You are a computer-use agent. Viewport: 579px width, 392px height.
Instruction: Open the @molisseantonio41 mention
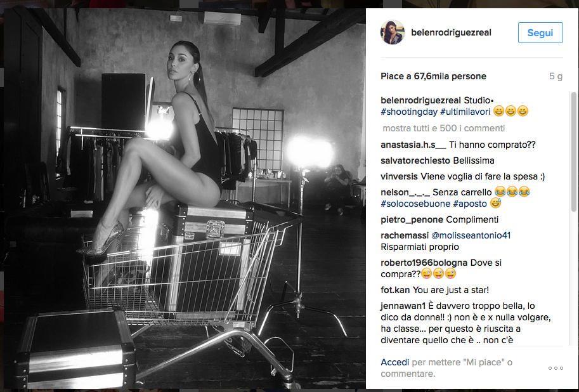[471, 235]
